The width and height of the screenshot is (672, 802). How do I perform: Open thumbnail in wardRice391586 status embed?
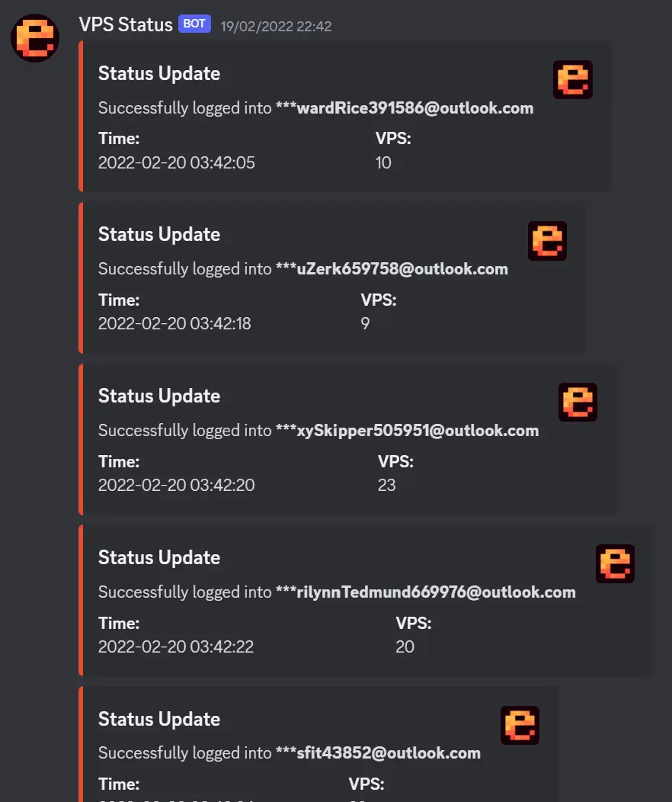point(573,80)
